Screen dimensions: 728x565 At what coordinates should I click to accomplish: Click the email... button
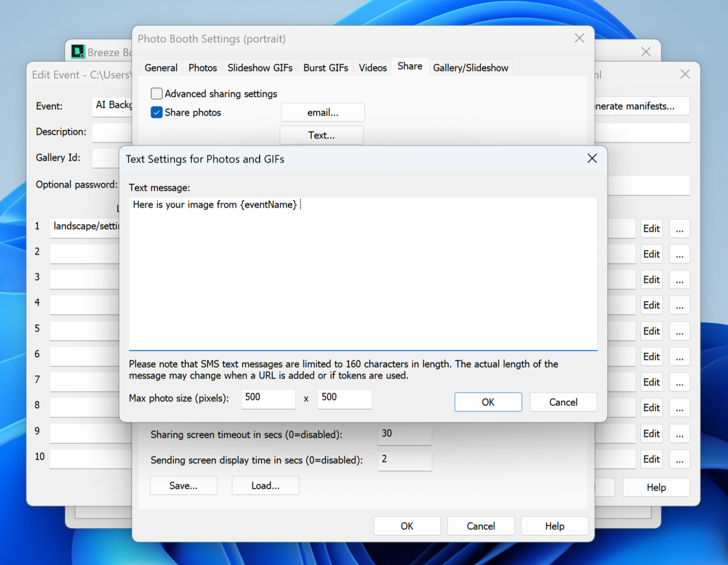point(323,113)
